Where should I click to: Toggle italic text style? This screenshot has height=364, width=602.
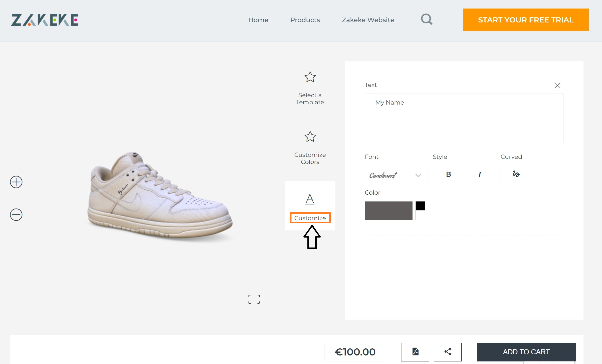(x=480, y=174)
